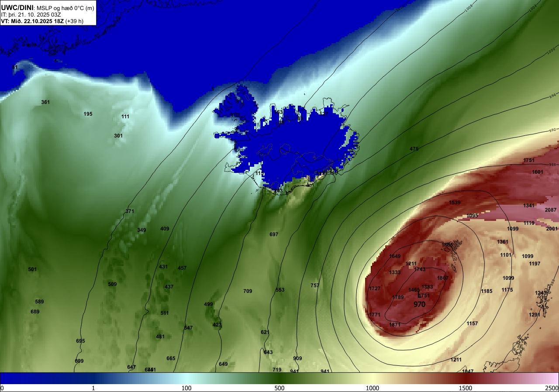Click the height value 1601
Image resolution: width=559 pixels, height=392 pixels.
tap(538, 172)
